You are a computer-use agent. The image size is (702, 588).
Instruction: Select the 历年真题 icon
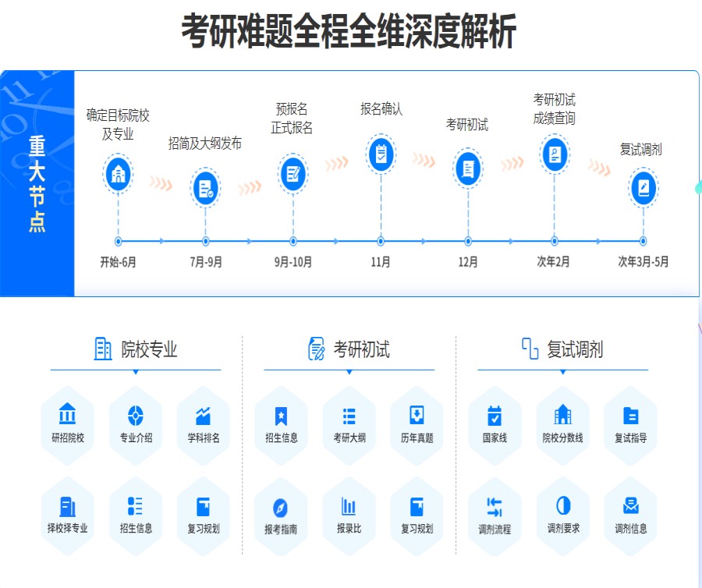pos(416,419)
